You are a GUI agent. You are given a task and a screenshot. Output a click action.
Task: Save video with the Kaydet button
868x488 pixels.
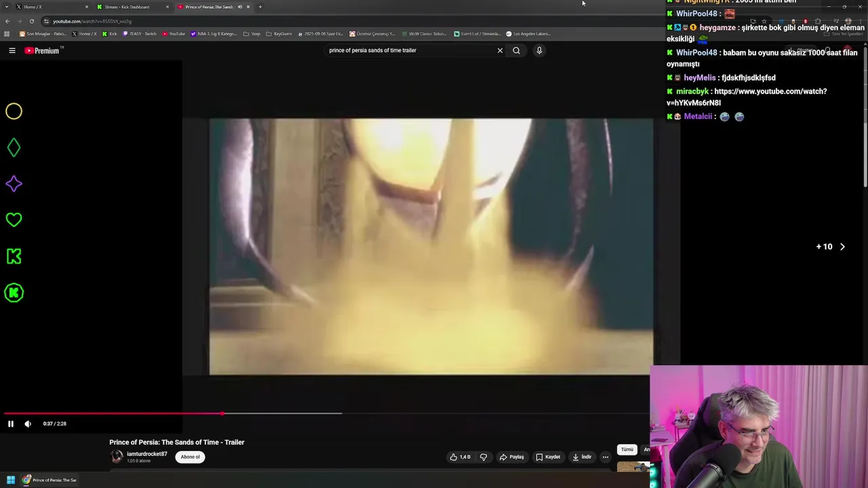548,457
